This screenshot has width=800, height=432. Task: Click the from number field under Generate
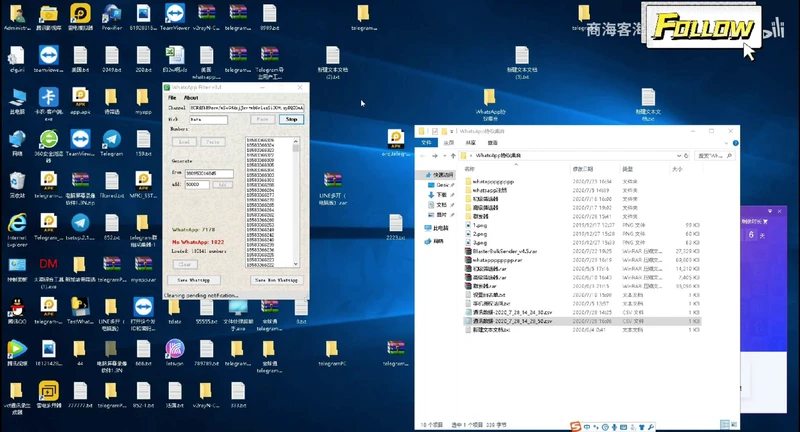[x=209, y=174]
